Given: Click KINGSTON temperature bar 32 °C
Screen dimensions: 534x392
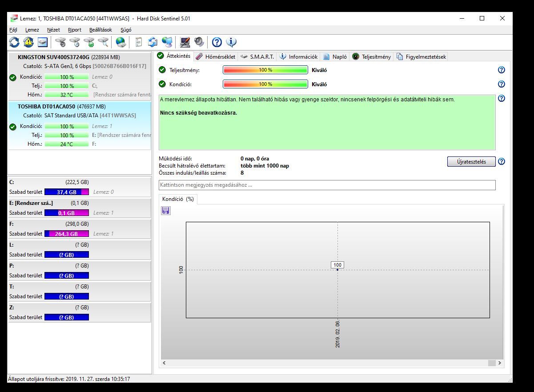Looking at the screenshot, I should tap(67, 95).
